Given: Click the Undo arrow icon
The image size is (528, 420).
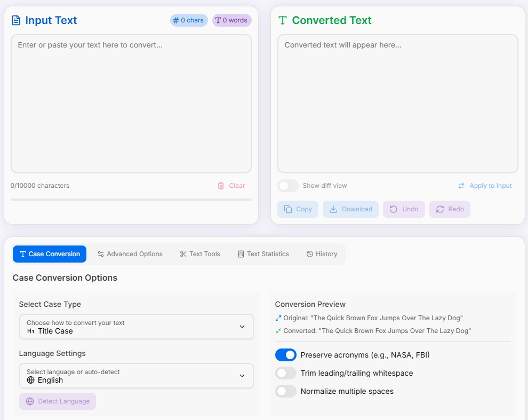Looking at the screenshot, I should [x=394, y=209].
